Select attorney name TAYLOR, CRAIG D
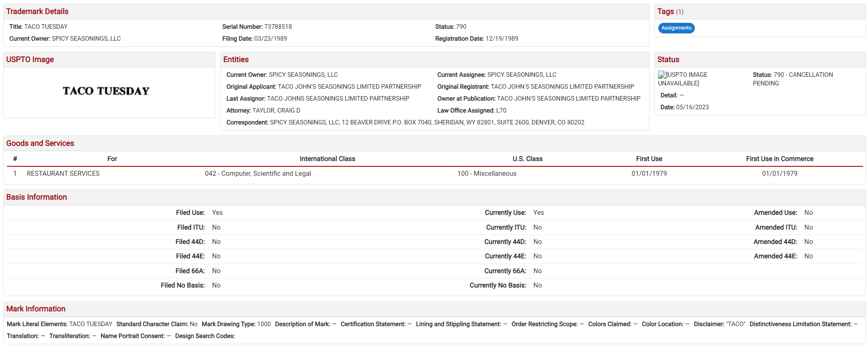 point(276,110)
